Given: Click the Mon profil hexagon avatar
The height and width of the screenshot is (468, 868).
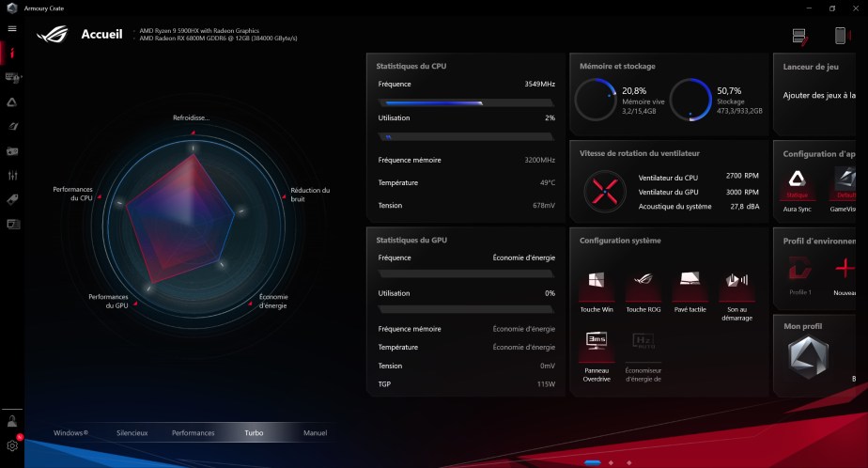Looking at the screenshot, I should click(808, 357).
